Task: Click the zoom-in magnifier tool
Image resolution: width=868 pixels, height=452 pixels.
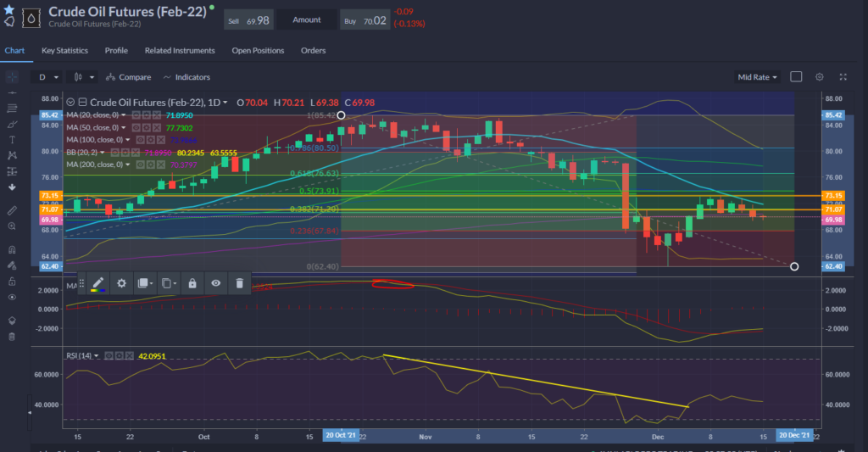Action: (x=12, y=226)
